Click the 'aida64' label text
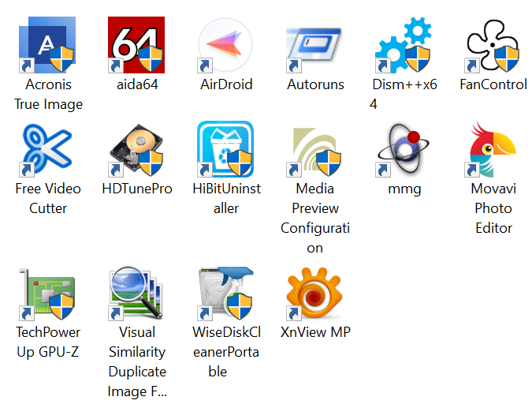 (x=137, y=84)
